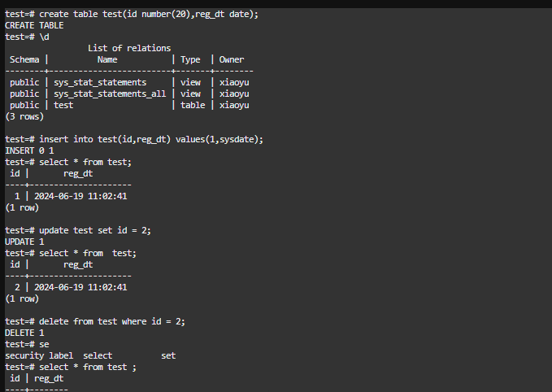Click the INSERT 0 1 output
The image size is (552, 392).
tap(29, 150)
